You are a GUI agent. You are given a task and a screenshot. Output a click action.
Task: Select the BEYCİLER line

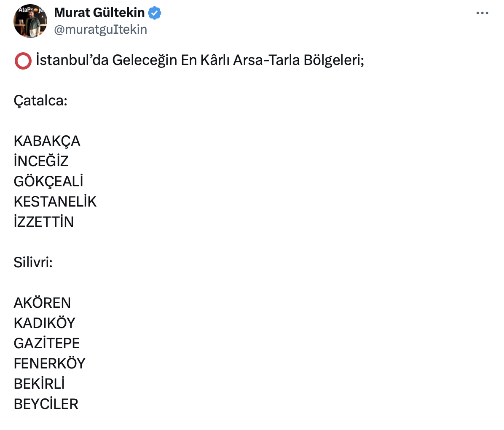click(x=46, y=404)
